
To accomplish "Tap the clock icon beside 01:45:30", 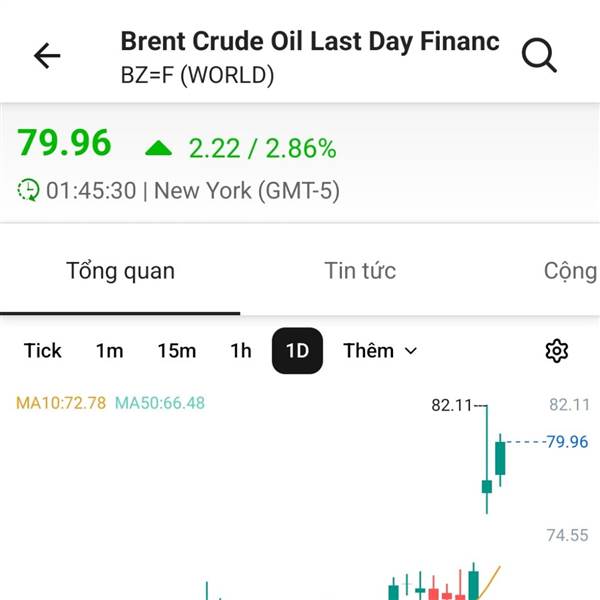I will (29, 190).
